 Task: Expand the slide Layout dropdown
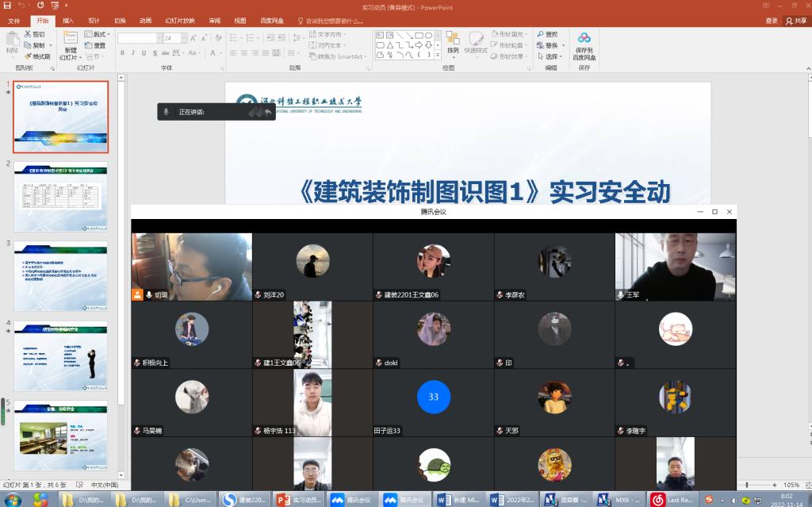99,34
